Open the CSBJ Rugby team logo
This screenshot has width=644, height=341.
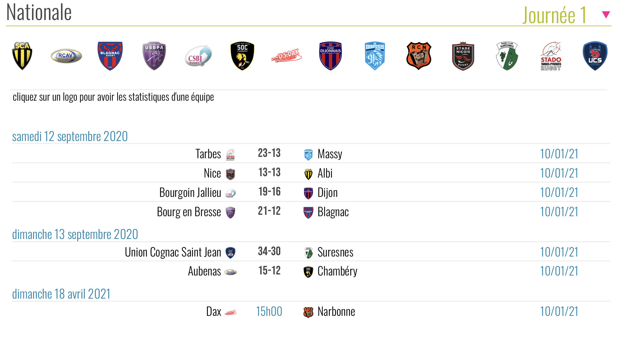[x=198, y=56]
